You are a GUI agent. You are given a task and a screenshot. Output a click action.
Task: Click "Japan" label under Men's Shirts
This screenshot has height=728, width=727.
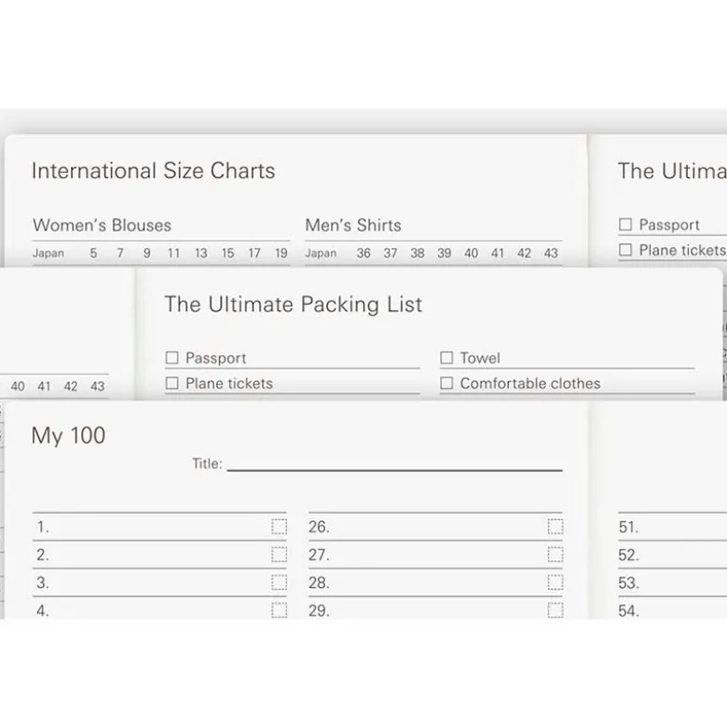[x=321, y=254]
